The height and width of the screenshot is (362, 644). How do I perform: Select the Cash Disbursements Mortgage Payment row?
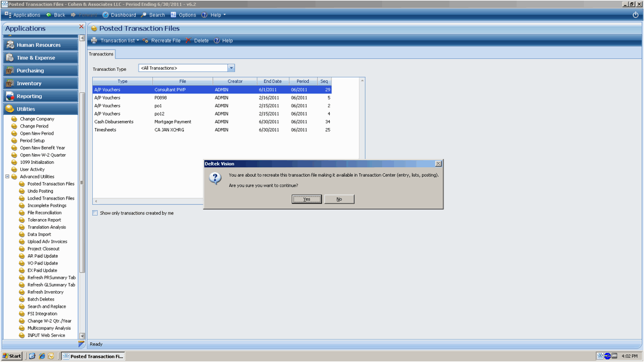[x=179, y=121]
